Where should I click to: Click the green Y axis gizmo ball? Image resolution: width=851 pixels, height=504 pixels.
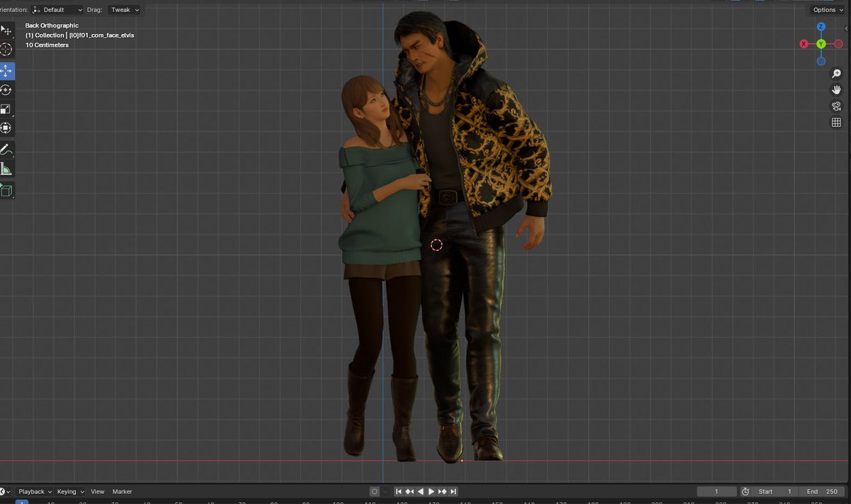[821, 44]
